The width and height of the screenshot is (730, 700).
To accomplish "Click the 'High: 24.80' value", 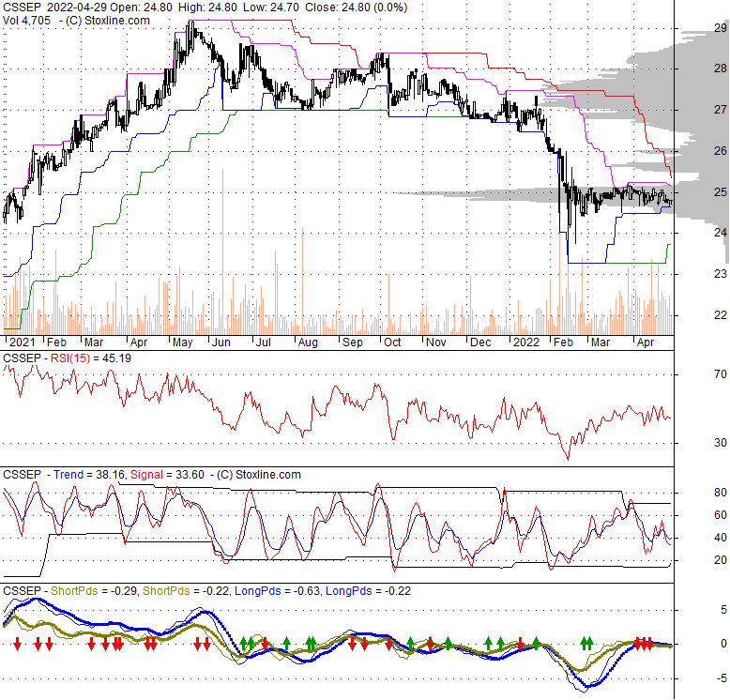I will click(207, 8).
